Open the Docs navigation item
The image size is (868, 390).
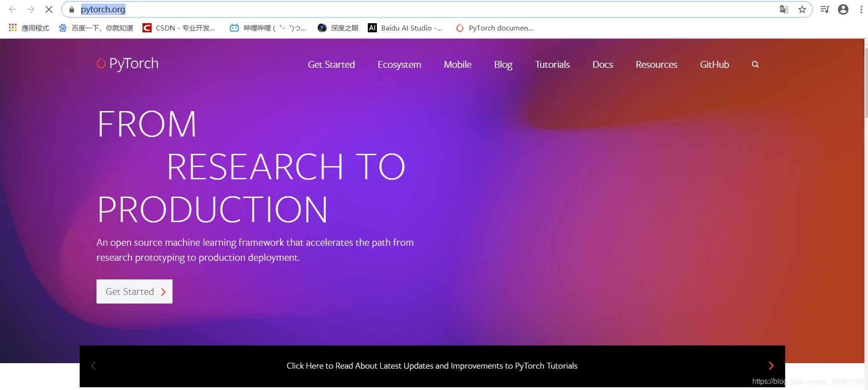pyautogui.click(x=602, y=65)
